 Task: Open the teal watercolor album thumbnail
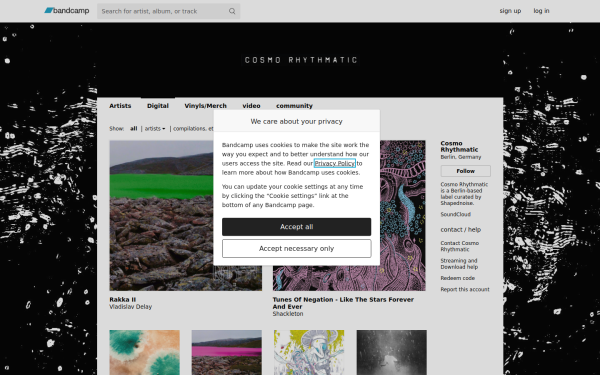click(145, 352)
